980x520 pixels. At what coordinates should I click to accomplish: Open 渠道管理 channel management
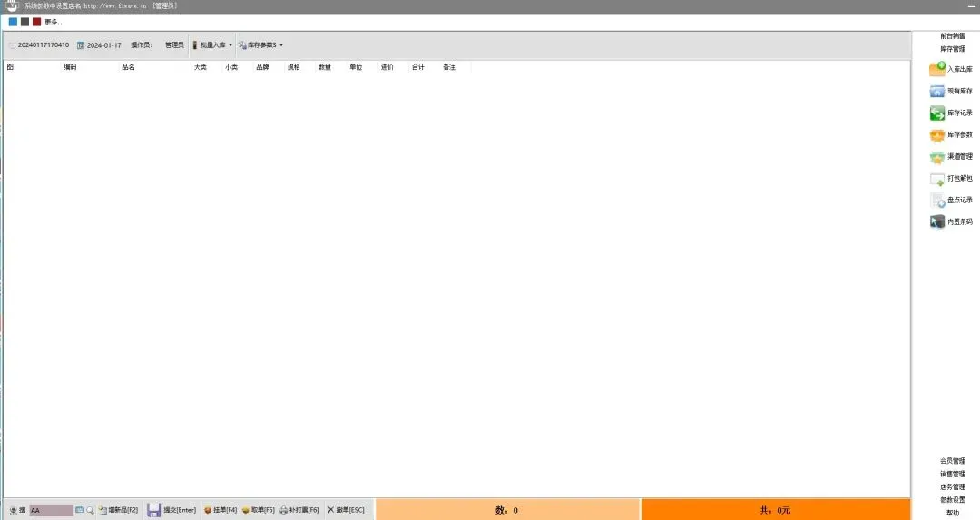click(x=951, y=157)
